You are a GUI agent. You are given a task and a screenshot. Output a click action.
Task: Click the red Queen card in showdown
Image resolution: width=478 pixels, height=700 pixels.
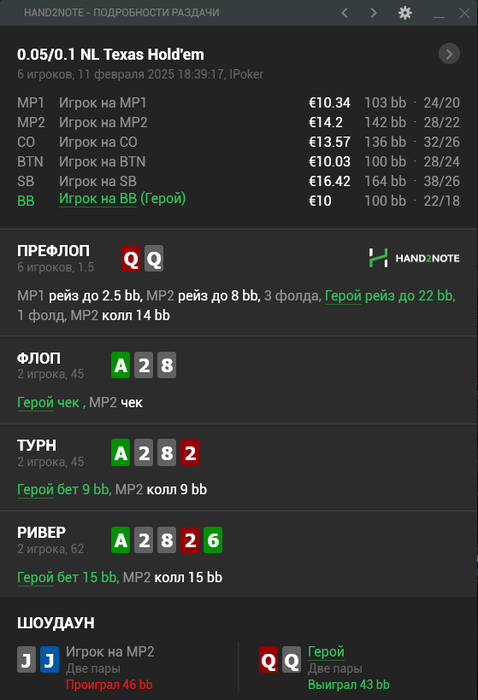point(268,659)
